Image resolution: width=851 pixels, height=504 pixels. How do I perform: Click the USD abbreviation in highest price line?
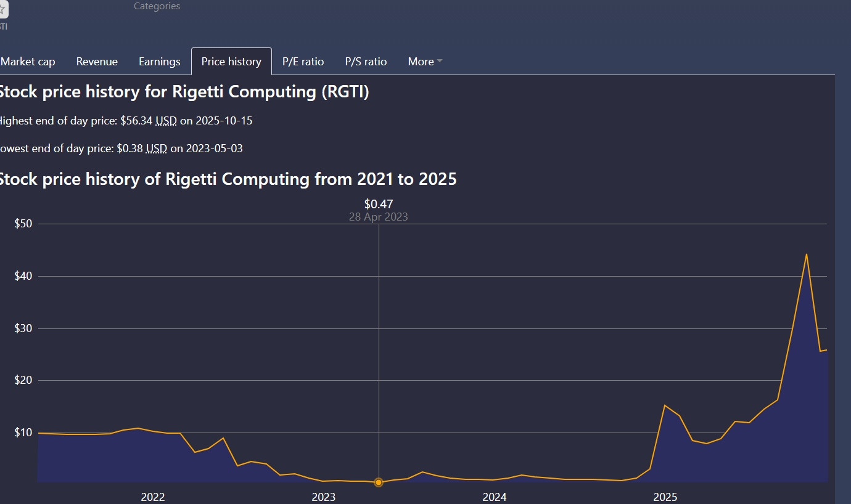tap(166, 121)
